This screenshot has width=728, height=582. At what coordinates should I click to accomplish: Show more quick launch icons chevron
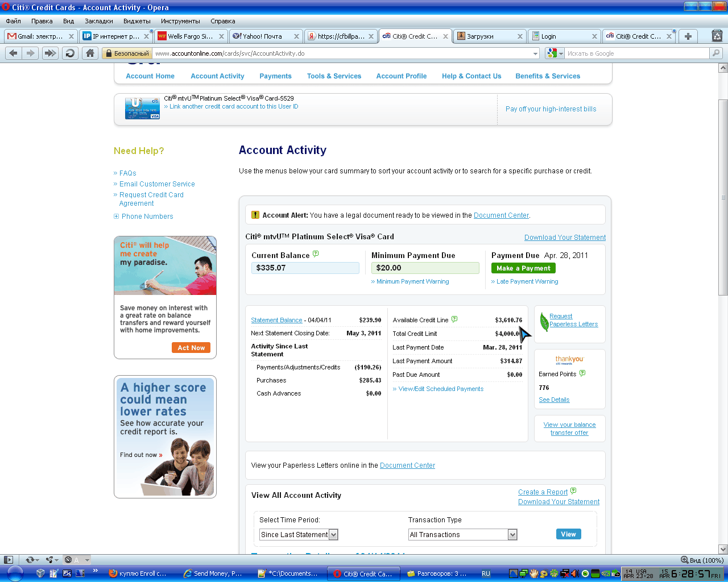pyautogui.click(x=95, y=571)
